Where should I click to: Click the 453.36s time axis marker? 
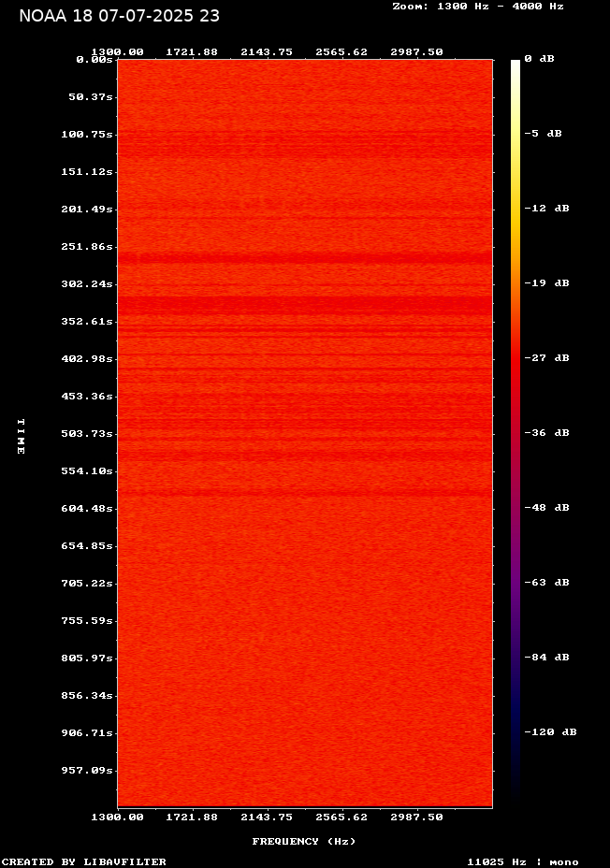pos(87,396)
